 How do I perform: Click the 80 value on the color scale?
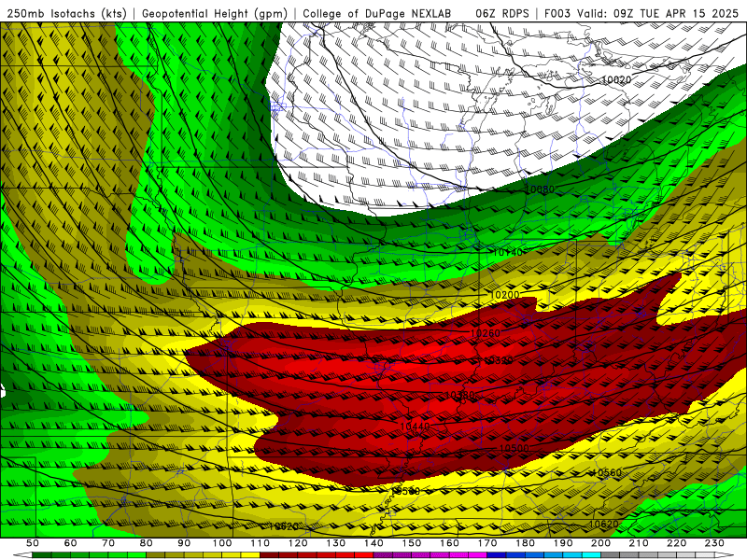point(147,543)
